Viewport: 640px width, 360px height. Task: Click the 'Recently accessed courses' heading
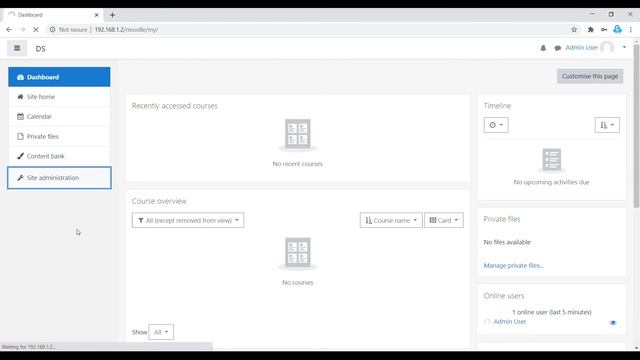174,106
